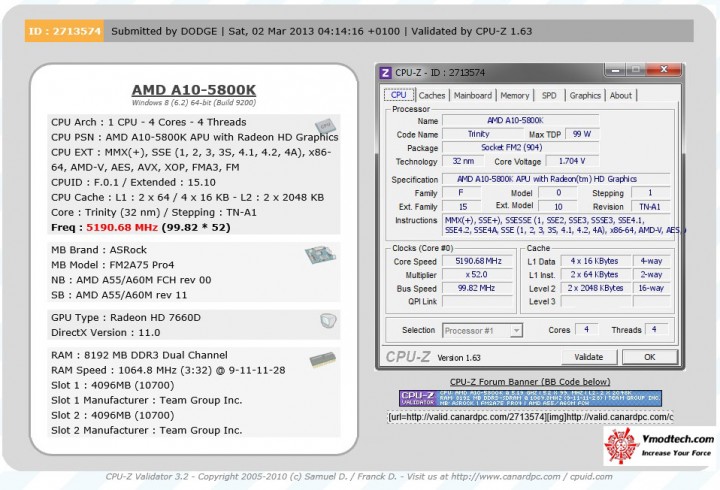Click the Vmodtech.com logo
Viewport: 720px width, 490px height.
(659, 445)
